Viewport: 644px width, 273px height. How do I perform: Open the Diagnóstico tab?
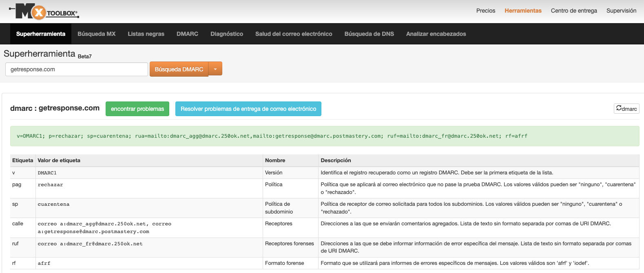tap(227, 34)
